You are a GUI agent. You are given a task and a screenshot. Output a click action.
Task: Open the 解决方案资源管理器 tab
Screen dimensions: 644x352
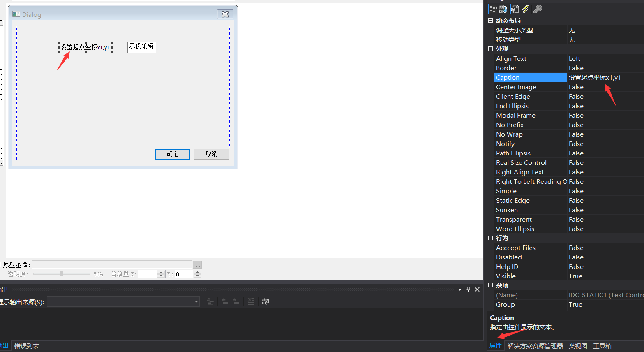pyautogui.click(x=535, y=346)
